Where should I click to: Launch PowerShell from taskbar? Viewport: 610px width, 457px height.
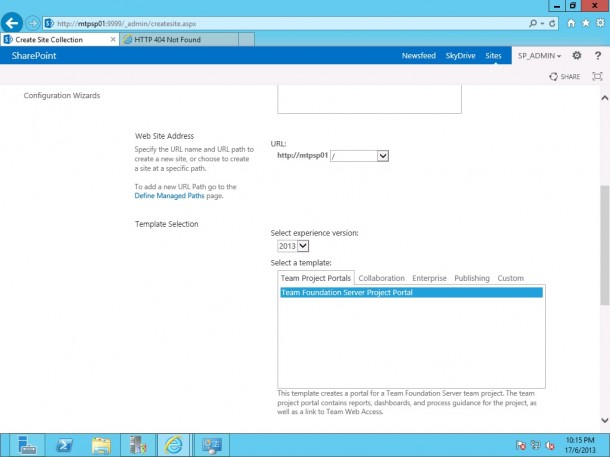tap(64, 445)
